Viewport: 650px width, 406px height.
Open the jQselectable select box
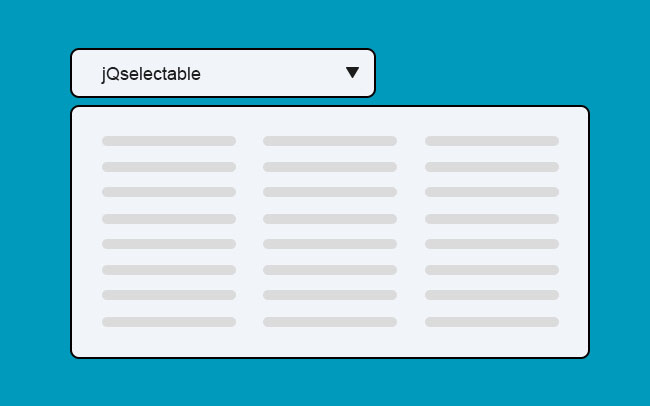[x=222, y=73]
